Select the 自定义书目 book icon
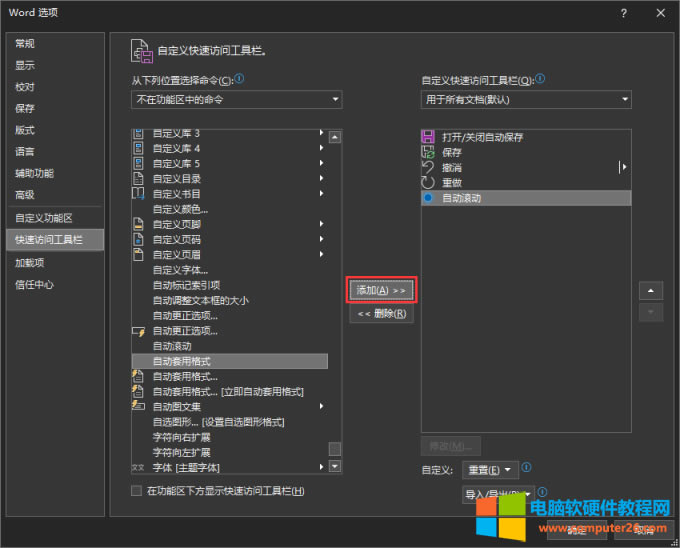680x548 pixels. (x=139, y=193)
